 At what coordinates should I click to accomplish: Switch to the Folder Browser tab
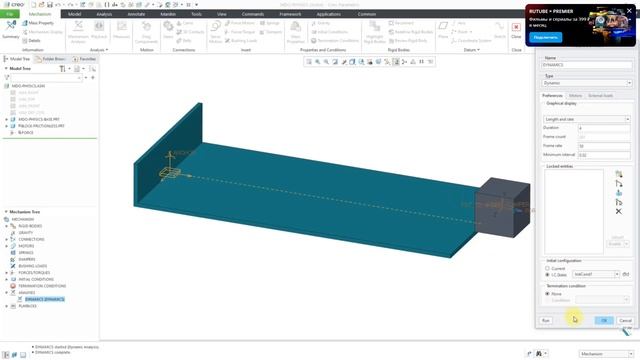point(51,59)
